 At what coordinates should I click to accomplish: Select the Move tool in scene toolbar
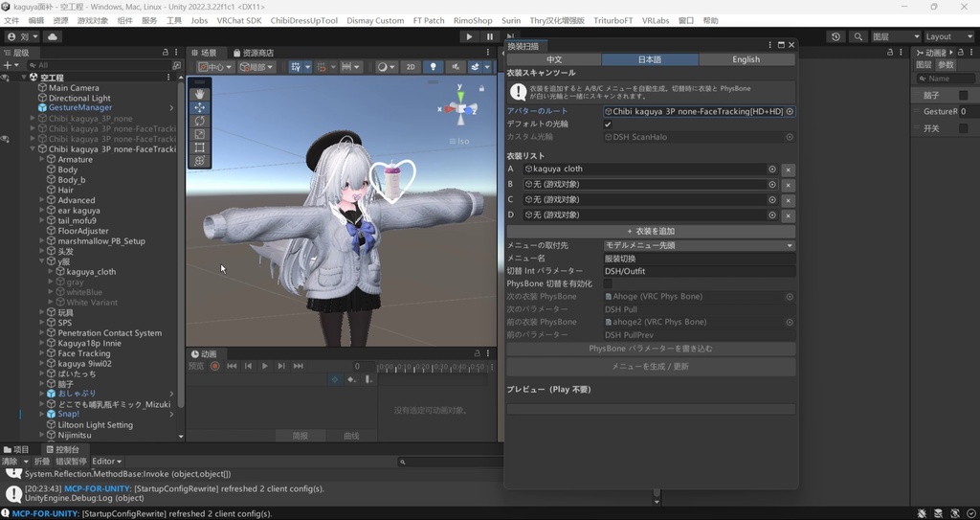(199, 107)
